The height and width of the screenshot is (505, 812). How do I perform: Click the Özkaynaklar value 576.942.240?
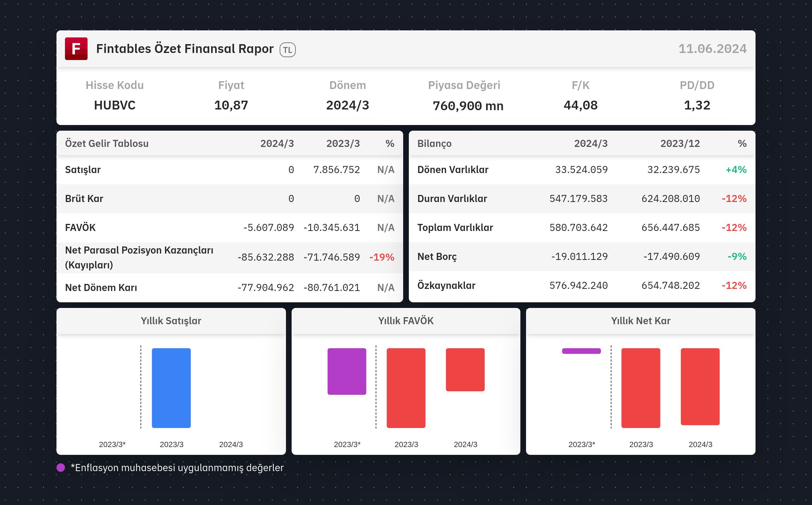(579, 285)
